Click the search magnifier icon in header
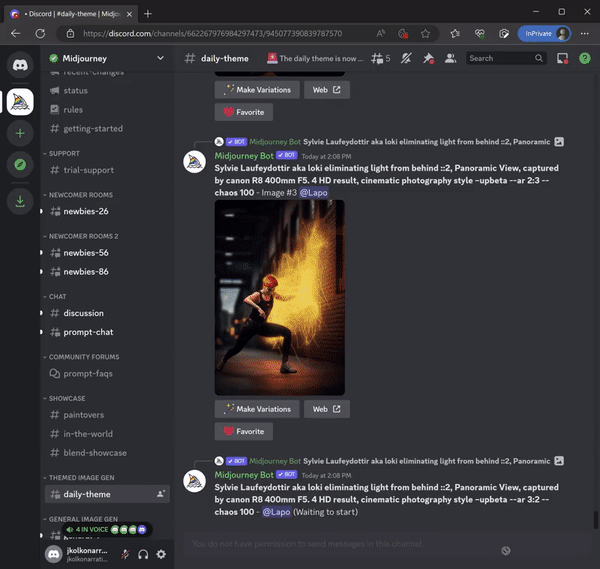This screenshot has width=600, height=569. [538, 58]
